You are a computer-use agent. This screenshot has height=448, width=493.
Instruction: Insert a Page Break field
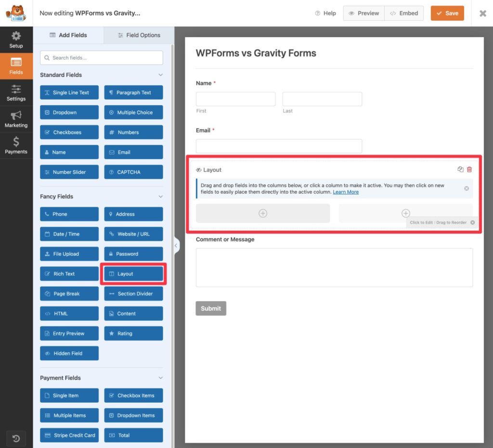69,293
